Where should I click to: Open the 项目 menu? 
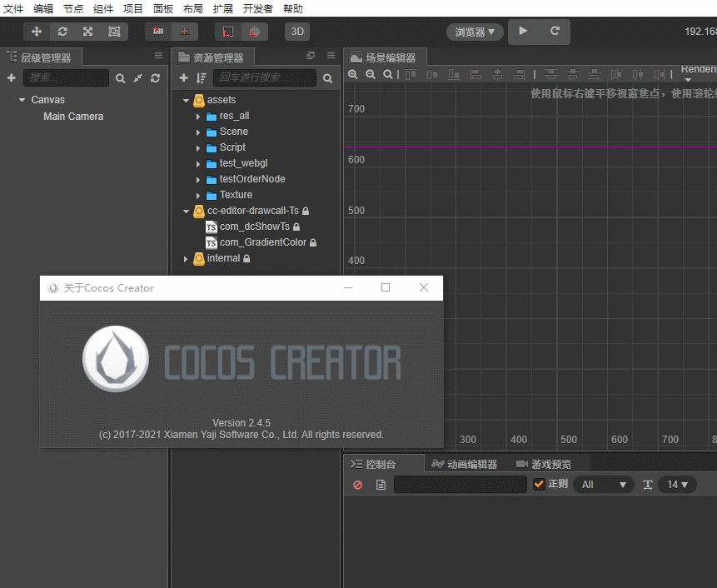click(132, 8)
